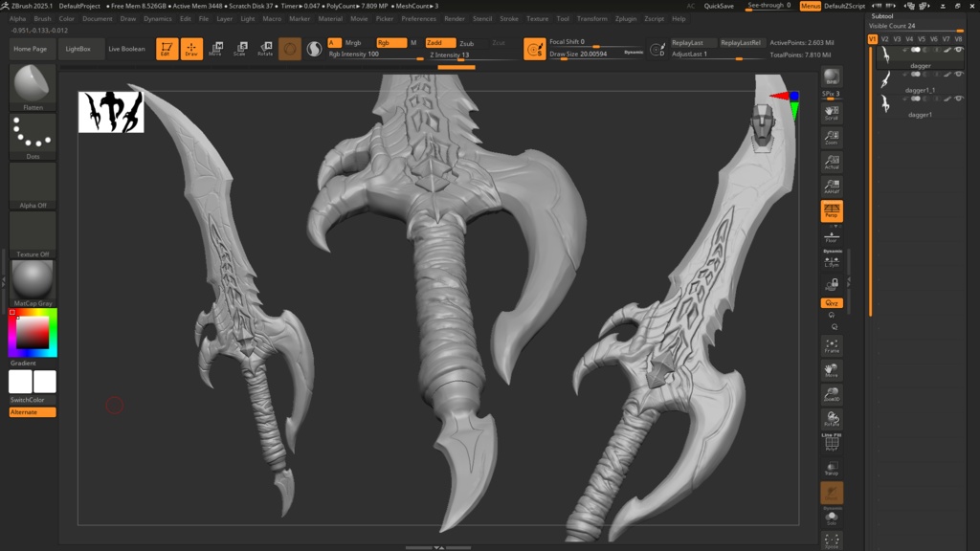
Task: Click the Frame view icon
Action: click(x=832, y=345)
